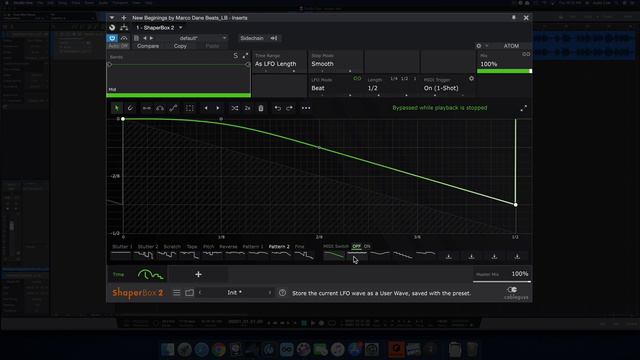
Task: Solo the band with S button
Action: (x=236, y=56)
